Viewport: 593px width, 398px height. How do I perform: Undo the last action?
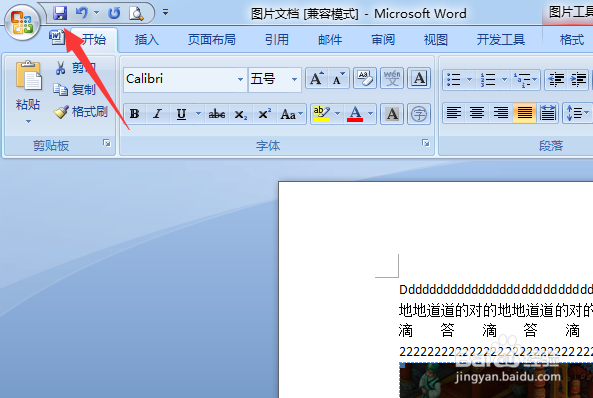click(x=82, y=13)
